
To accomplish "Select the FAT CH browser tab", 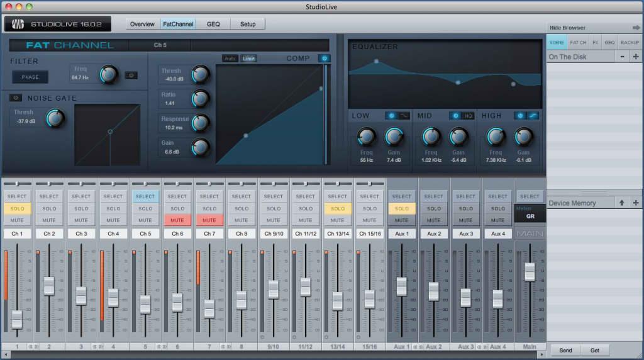I will [578, 42].
